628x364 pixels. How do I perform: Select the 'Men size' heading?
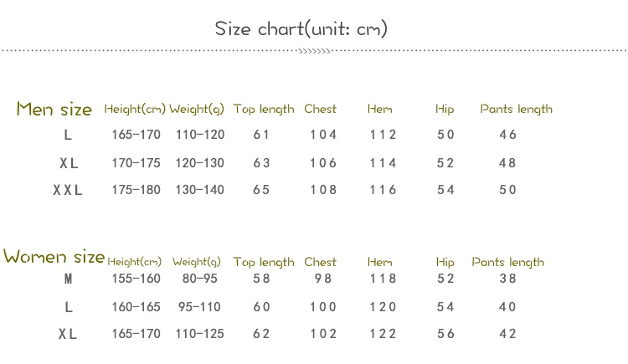pyautogui.click(x=54, y=109)
